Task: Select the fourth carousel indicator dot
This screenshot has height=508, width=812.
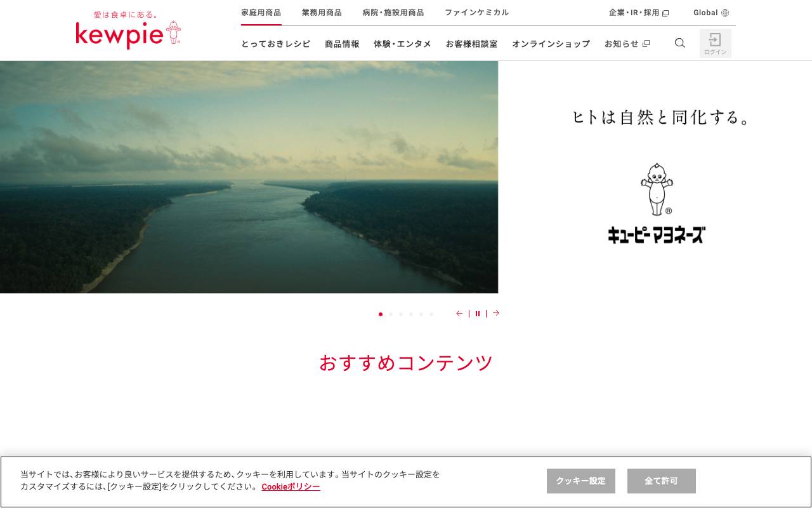Action: tap(411, 314)
